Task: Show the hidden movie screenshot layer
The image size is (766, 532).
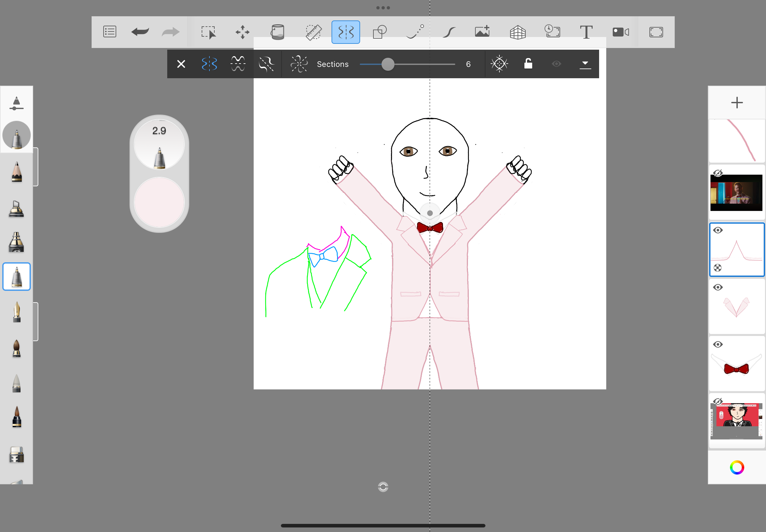Action: [718, 173]
